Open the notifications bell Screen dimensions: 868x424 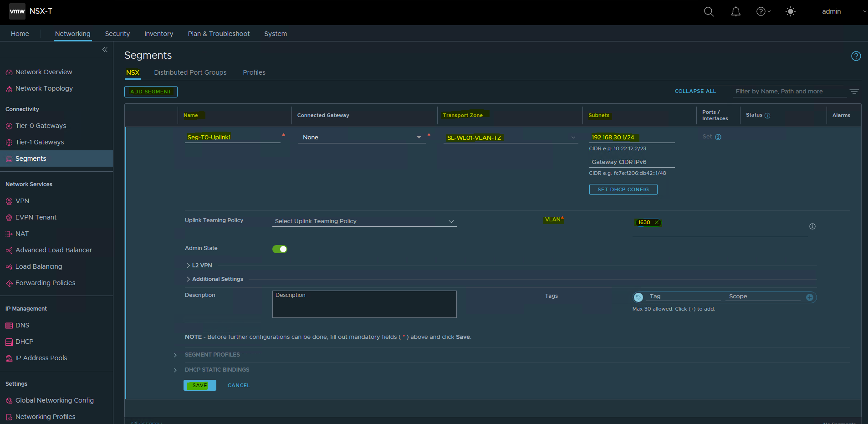736,11
